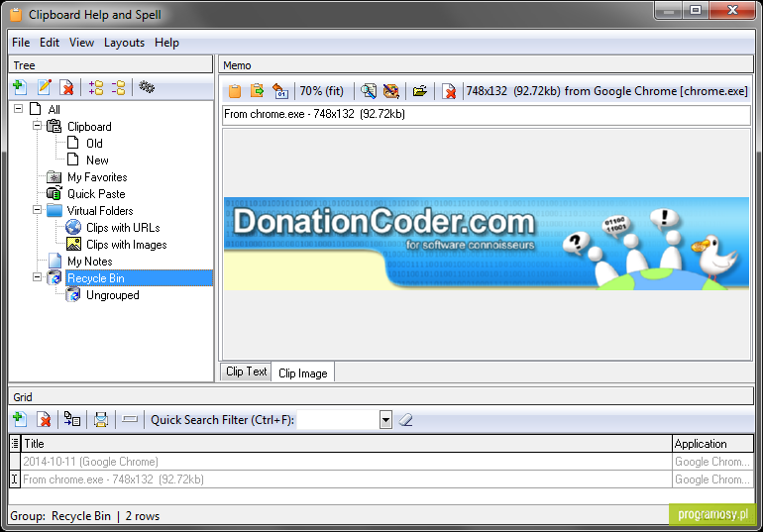Viewport: 763px width, 532px height.
Task: Open image file with the folder icon
Action: click(x=419, y=91)
